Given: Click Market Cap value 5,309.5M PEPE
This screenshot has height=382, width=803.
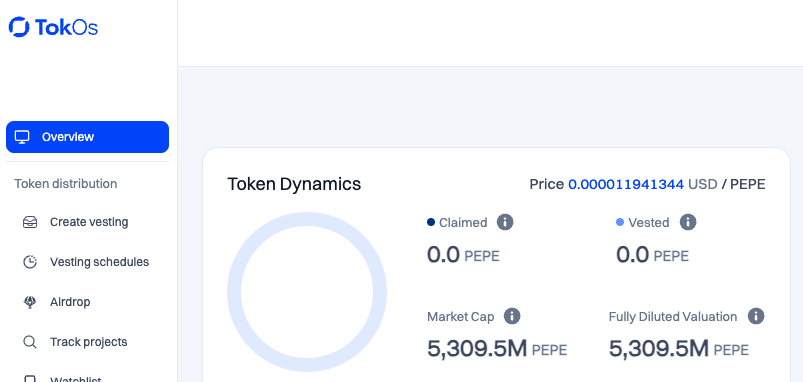Looking at the screenshot, I should pyautogui.click(x=497, y=349).
